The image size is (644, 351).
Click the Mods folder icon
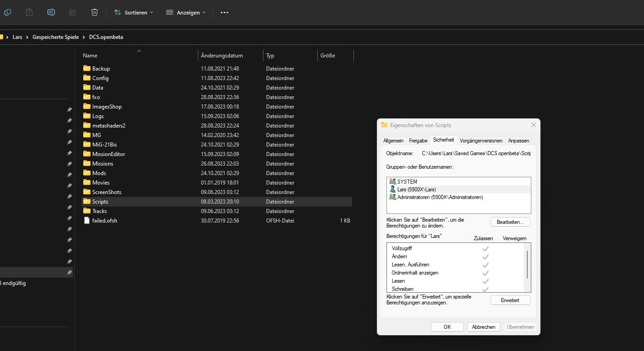point(87,173)
